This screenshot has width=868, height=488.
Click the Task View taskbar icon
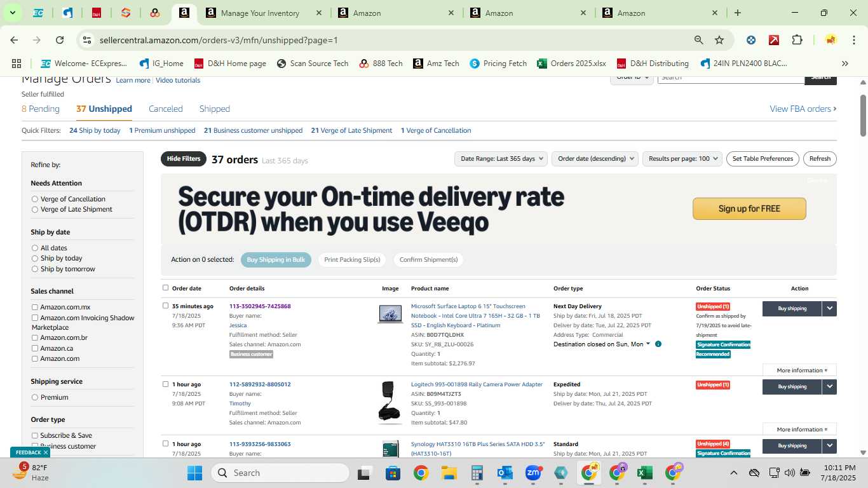click(x=364, y=473)
